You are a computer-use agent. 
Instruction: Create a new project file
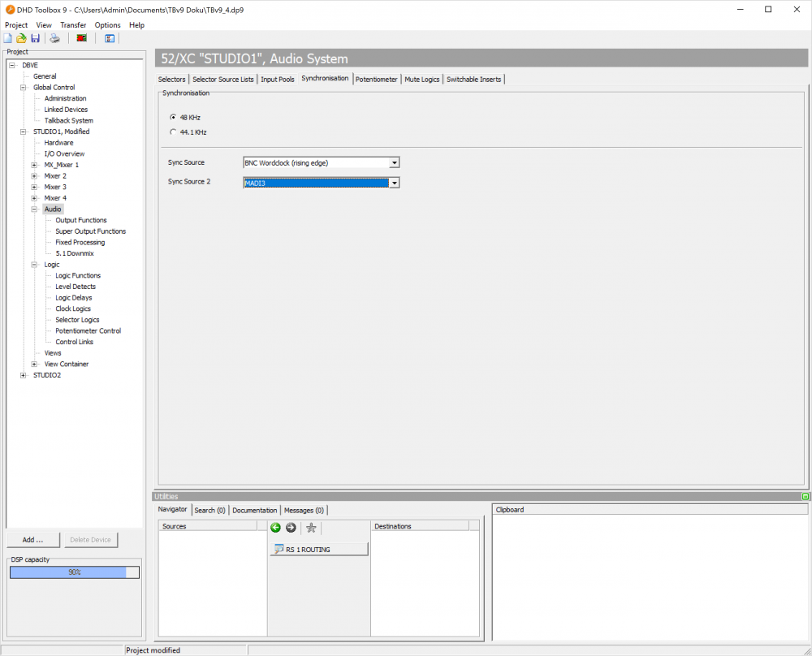click(7, 38)
